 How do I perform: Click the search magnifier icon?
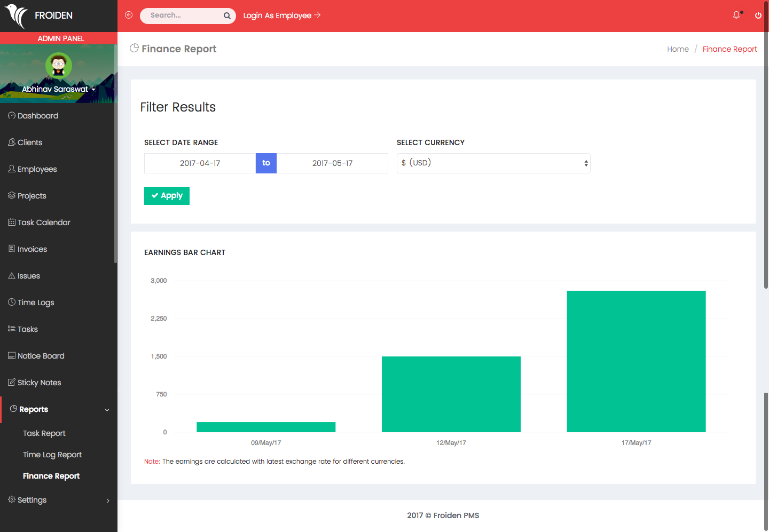click(x=227, y=16)
